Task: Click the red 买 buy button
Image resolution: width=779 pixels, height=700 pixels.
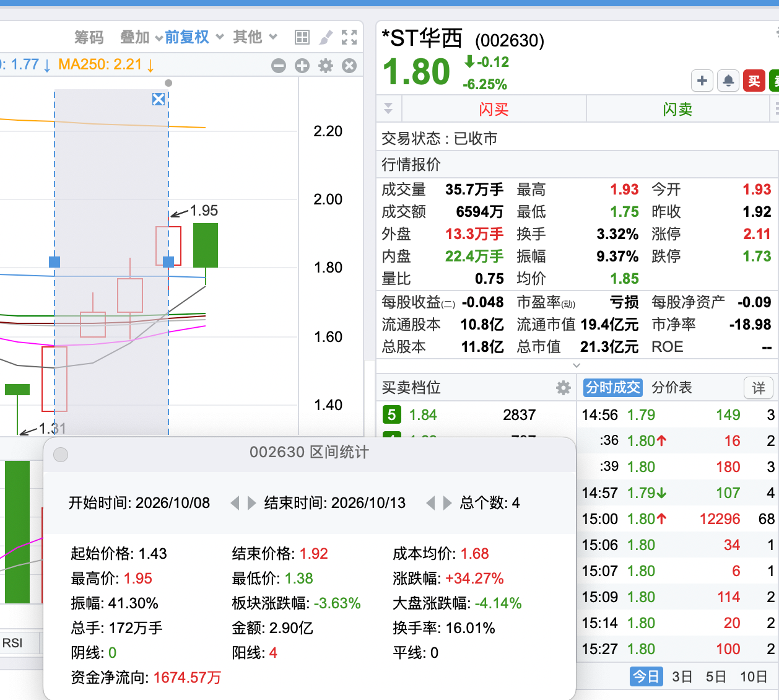Action: (x=754, y=81)
